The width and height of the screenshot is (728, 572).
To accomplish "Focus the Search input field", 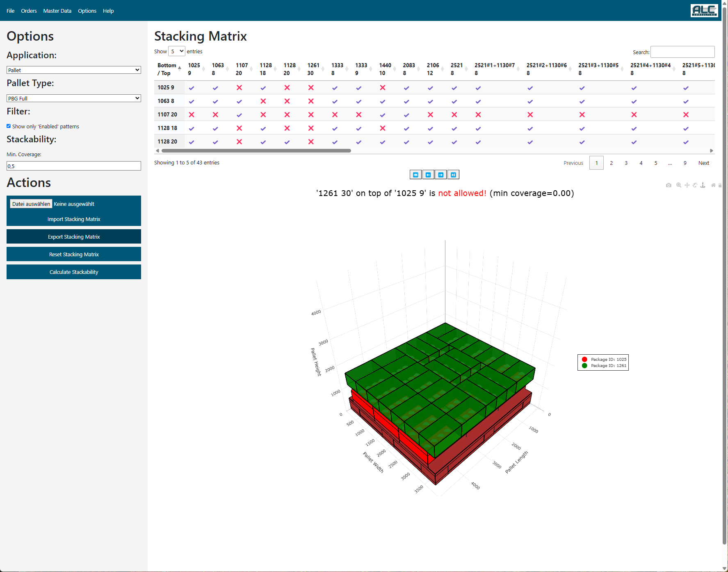I will click(x=682, y=52).
